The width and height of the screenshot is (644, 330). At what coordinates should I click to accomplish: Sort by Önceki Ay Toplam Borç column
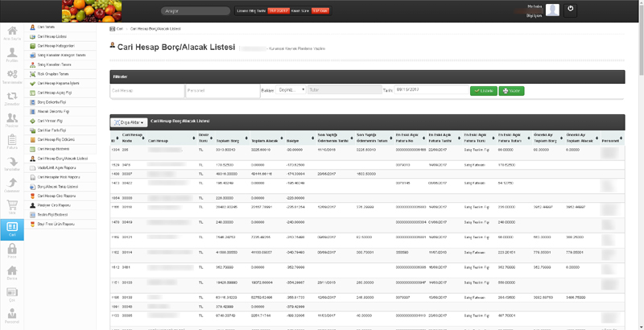(547, 138)
